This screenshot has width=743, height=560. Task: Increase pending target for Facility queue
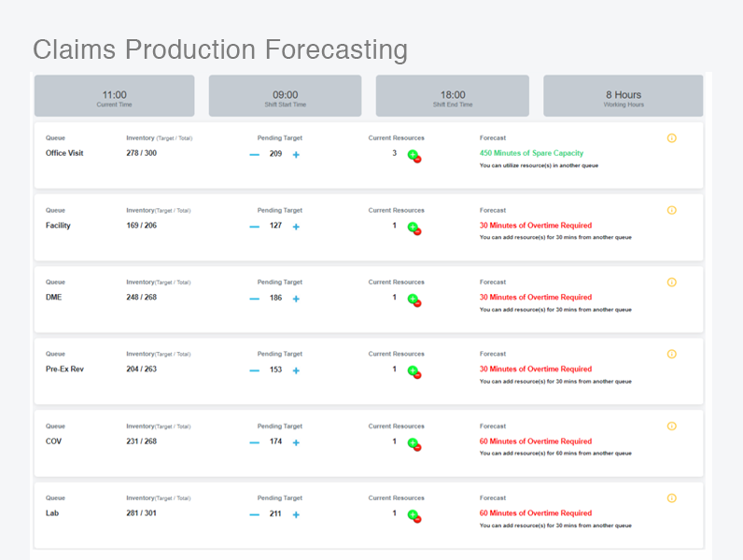(296, 227)
